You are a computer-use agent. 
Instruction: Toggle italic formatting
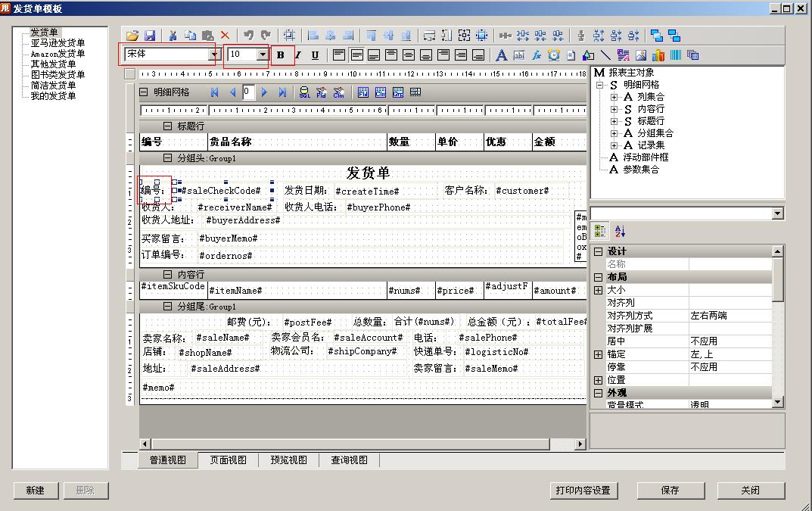tap(297, 55)
